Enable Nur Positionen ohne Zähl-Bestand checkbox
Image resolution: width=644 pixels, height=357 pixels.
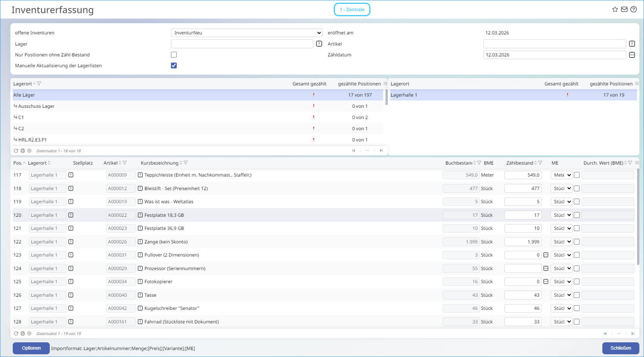[174, 55]
